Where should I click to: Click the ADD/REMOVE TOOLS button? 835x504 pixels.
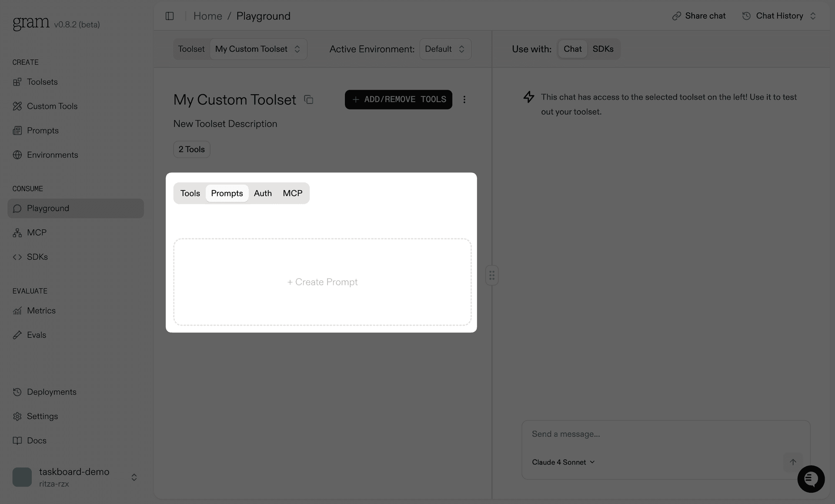[398, 99]
